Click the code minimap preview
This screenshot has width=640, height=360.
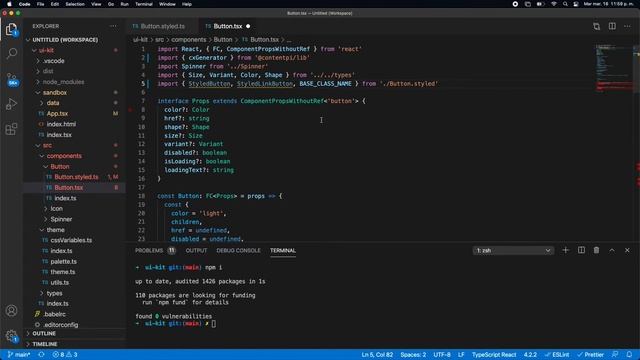point(613,69)
